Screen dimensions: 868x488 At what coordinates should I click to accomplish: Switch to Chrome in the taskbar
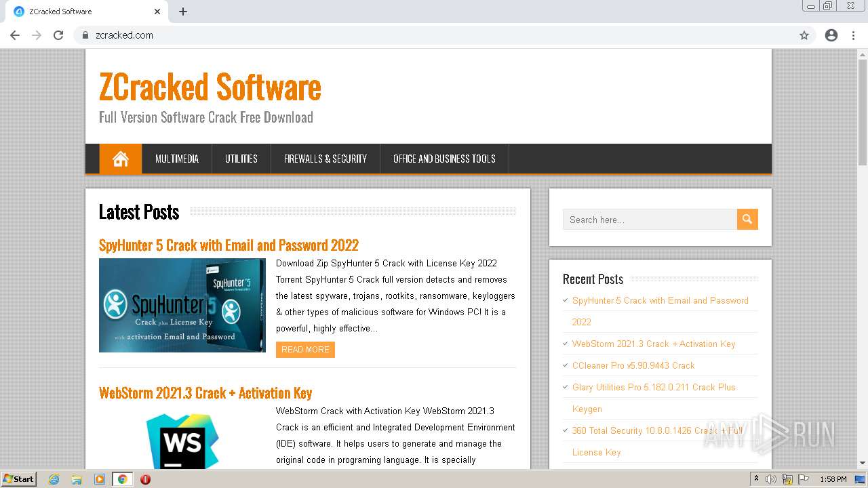[x=123, y=479]
